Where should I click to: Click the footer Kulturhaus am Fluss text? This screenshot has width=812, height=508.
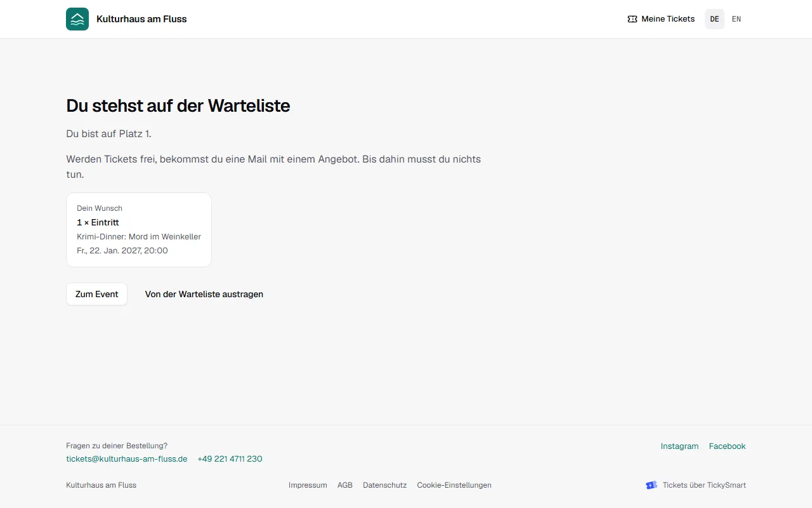(x=101, y=485)
